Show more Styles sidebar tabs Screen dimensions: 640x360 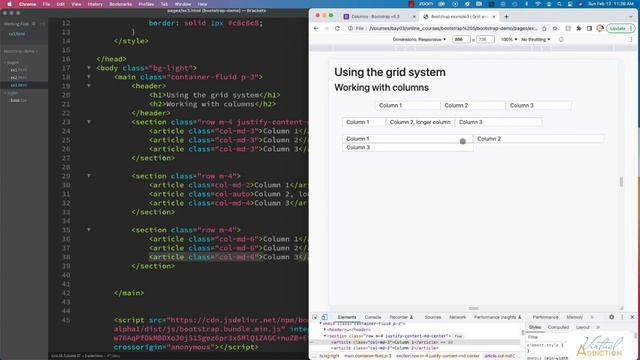598,327
